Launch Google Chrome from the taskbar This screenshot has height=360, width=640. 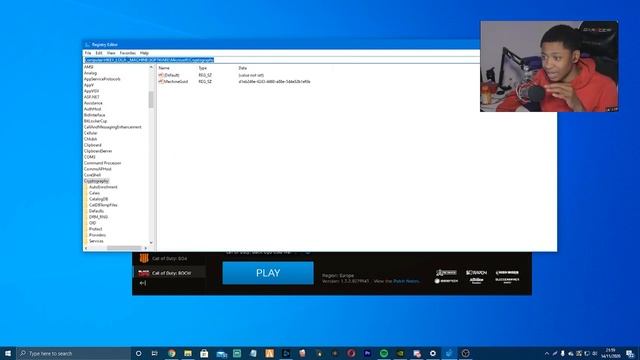tap(171, 353)
